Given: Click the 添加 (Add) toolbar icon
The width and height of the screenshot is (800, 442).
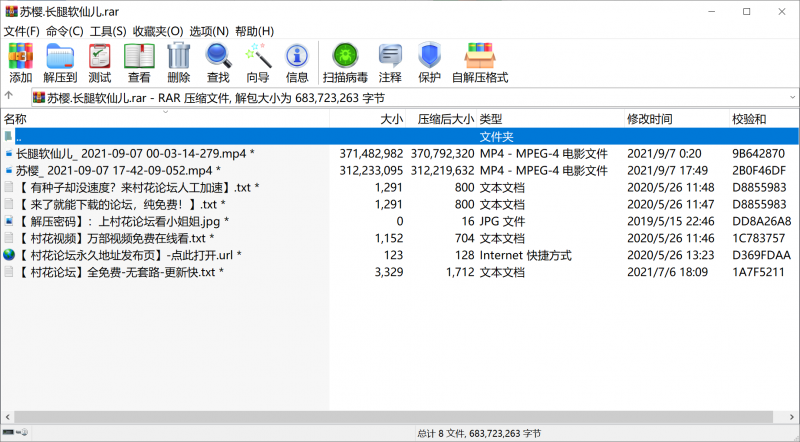Looking at the screenshot, I should [20, 62].
